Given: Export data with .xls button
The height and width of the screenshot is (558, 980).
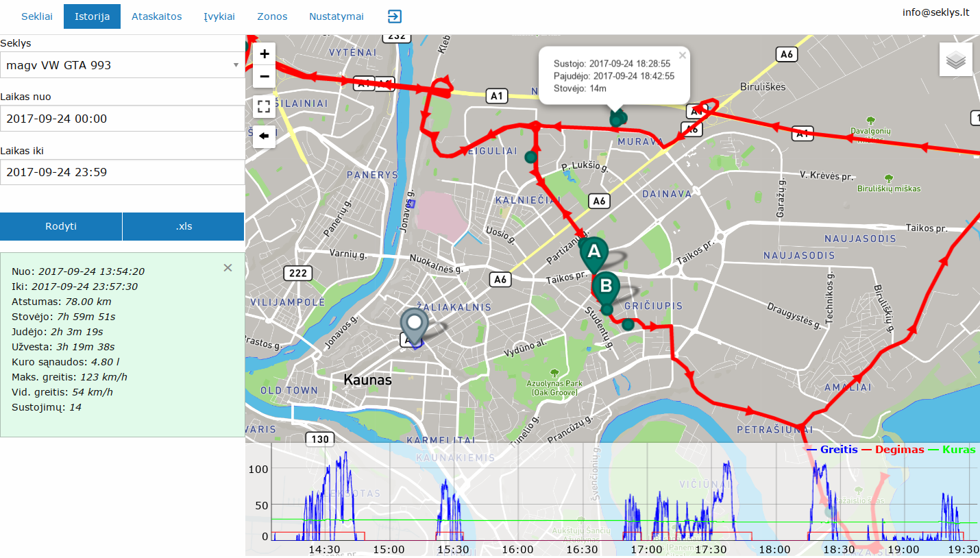Looking at the screenshot, I should [x=184, y=226].
